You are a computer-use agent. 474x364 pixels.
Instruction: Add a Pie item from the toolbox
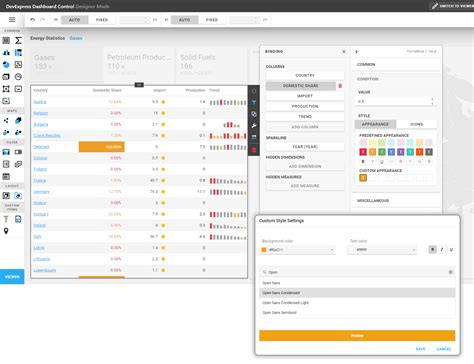point(6,65)
